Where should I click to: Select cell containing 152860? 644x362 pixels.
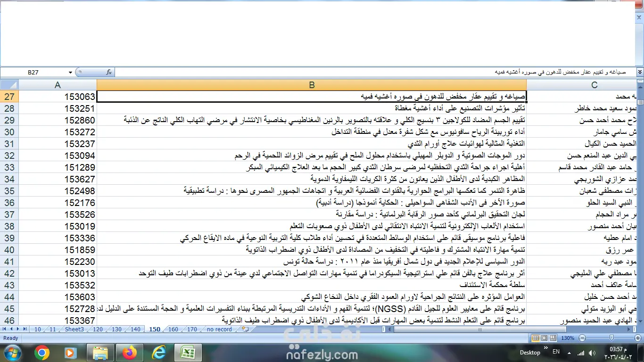[58, 120]
